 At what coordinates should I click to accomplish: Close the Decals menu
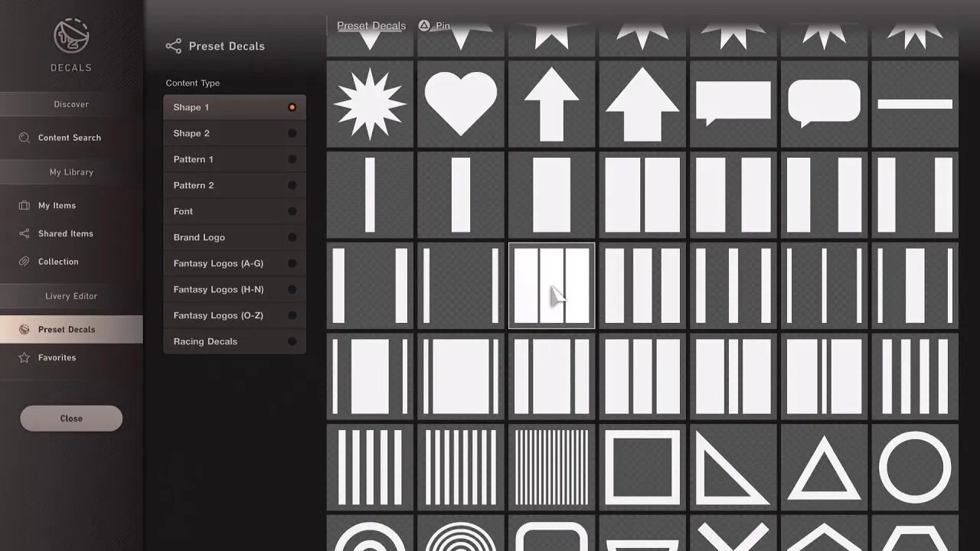[x=71, y=419]
